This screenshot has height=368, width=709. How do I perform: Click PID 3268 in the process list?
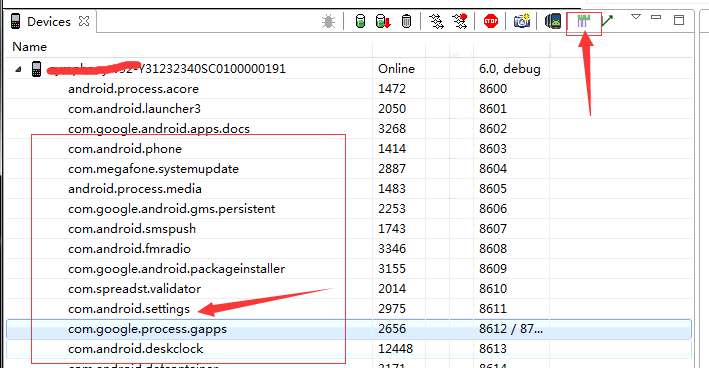(392, 129)
